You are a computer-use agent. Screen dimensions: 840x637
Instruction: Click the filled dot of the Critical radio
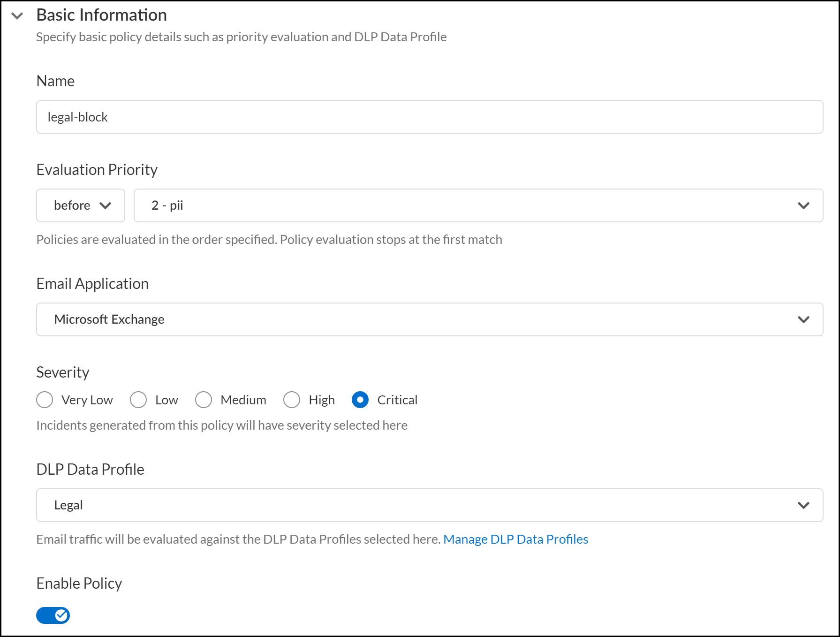click(360, 400)
